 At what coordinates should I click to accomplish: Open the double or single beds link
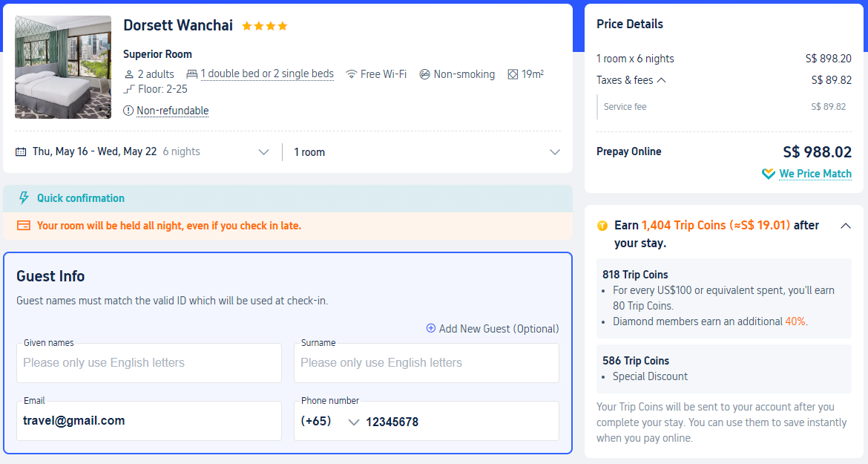[267, 74]
